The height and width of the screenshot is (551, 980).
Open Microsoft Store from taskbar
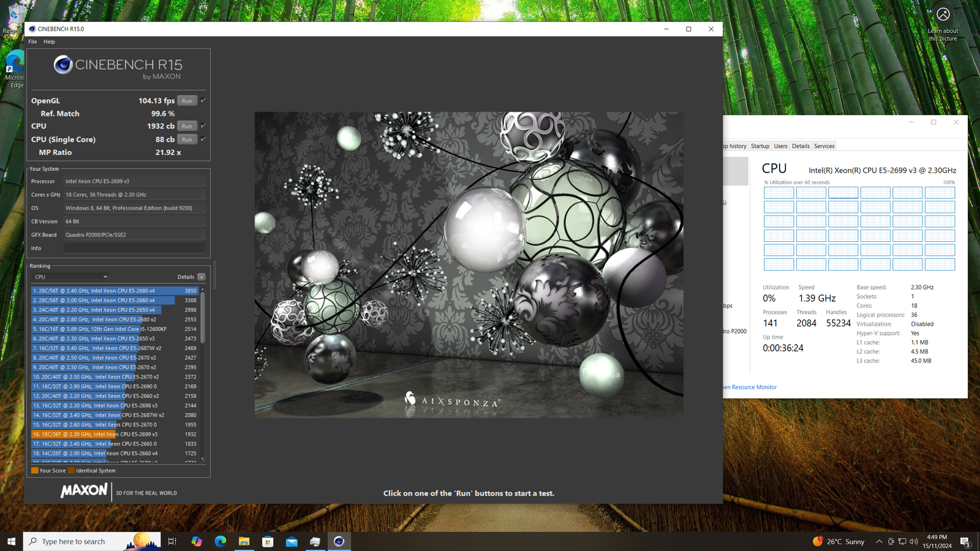click(268, 541)
